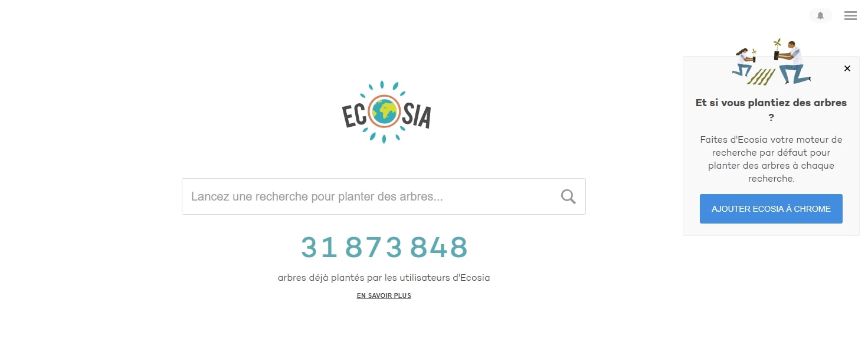This screenshot has width=868, height=348.
Task: Click the 'Et si vous plantiez des arbres' heading
Action: pos(771,110)
